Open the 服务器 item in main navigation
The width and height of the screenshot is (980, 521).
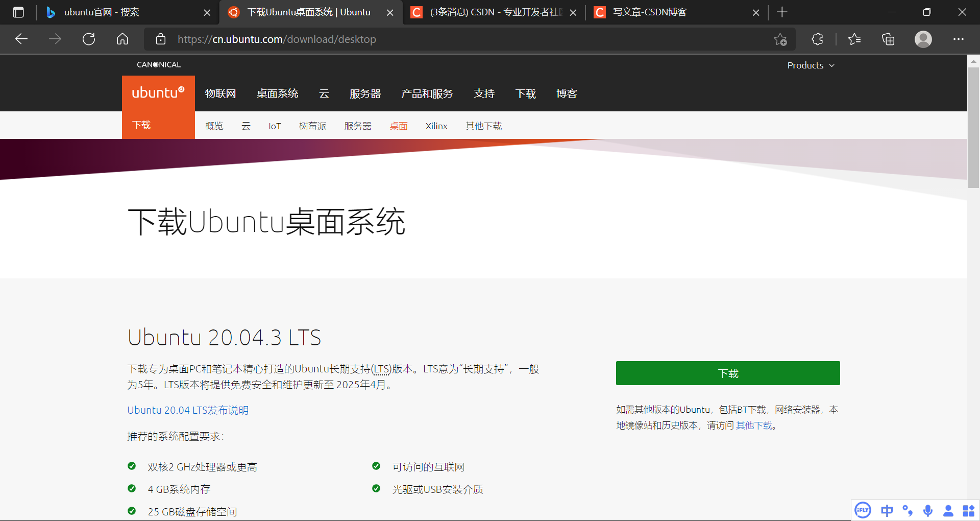click(x=365, y=93)
